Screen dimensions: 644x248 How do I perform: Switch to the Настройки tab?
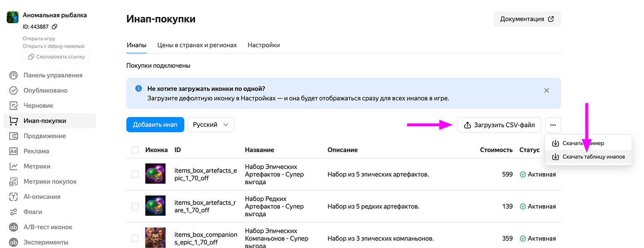tap(264, 45)
